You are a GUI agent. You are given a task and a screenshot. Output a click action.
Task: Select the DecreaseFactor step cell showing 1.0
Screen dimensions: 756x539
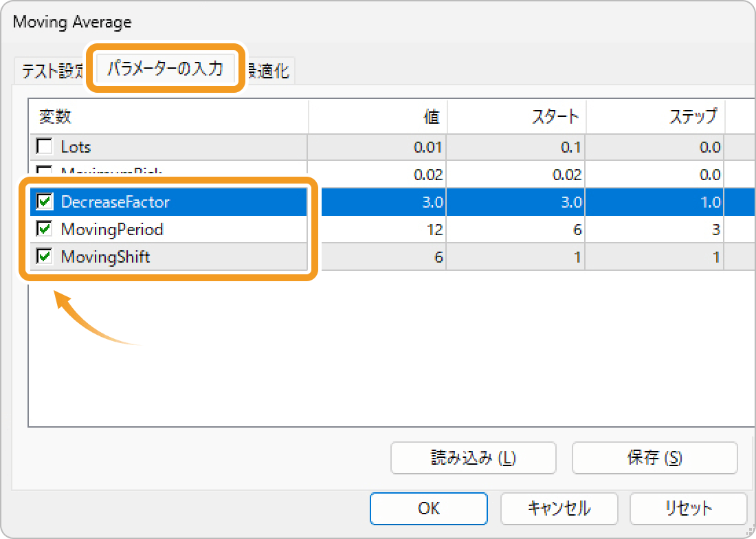point(656,202)
